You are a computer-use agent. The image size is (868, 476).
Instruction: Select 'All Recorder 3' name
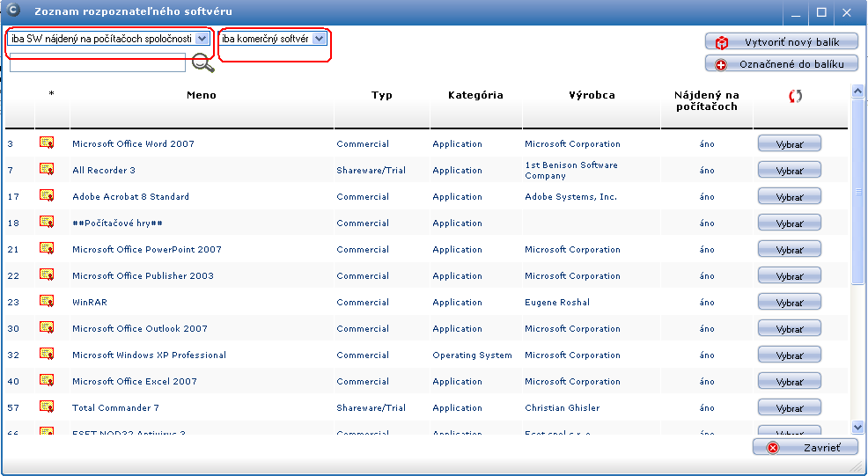click(x=104, y=170)
